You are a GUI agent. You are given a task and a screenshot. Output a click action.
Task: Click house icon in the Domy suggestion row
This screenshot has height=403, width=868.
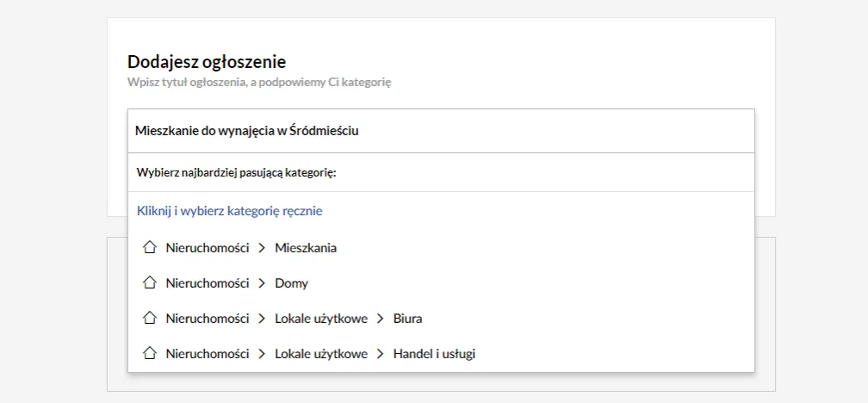150,283
